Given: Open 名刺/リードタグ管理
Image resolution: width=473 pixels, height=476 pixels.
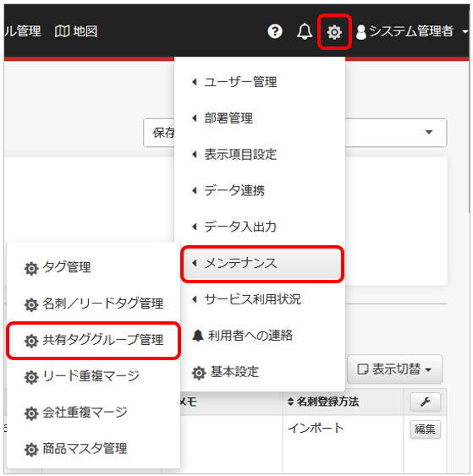Looking at the screenshot, I should tap(94, 304).
